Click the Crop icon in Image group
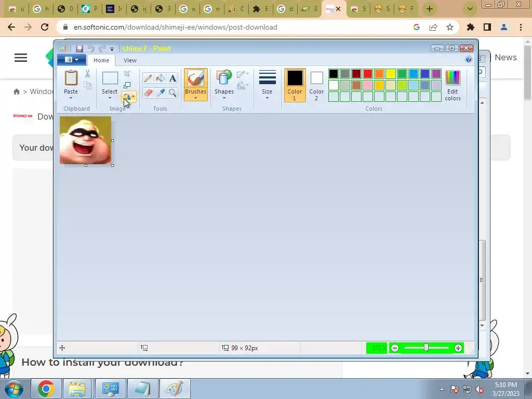The width and height of the screenshot is (532, 399). click(x=127, y=74)
